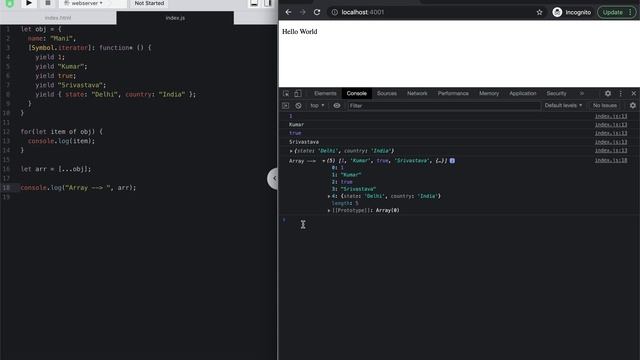Open index.js:18 link beside Array log
Screen dimensions: 640x360
(611, 160)
